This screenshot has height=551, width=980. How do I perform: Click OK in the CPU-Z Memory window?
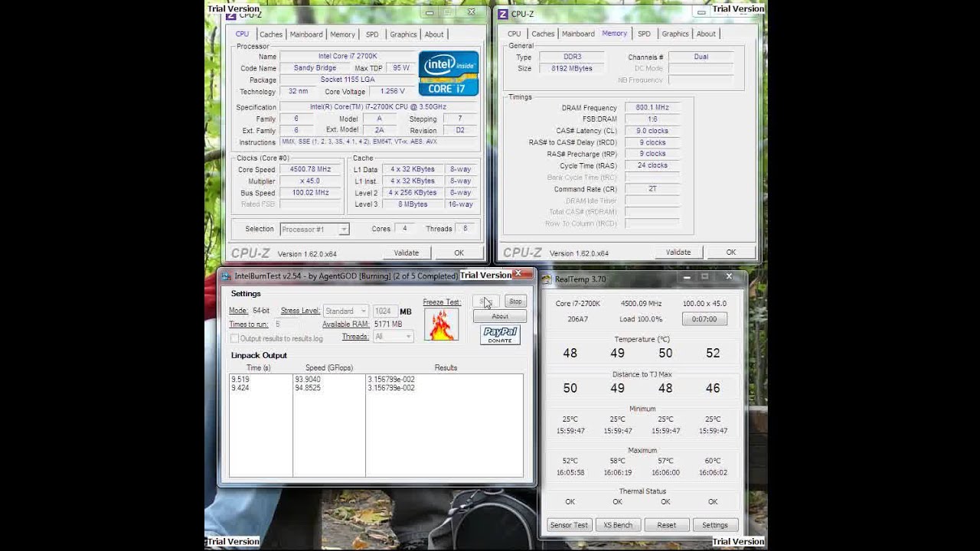tap(731, 252)
